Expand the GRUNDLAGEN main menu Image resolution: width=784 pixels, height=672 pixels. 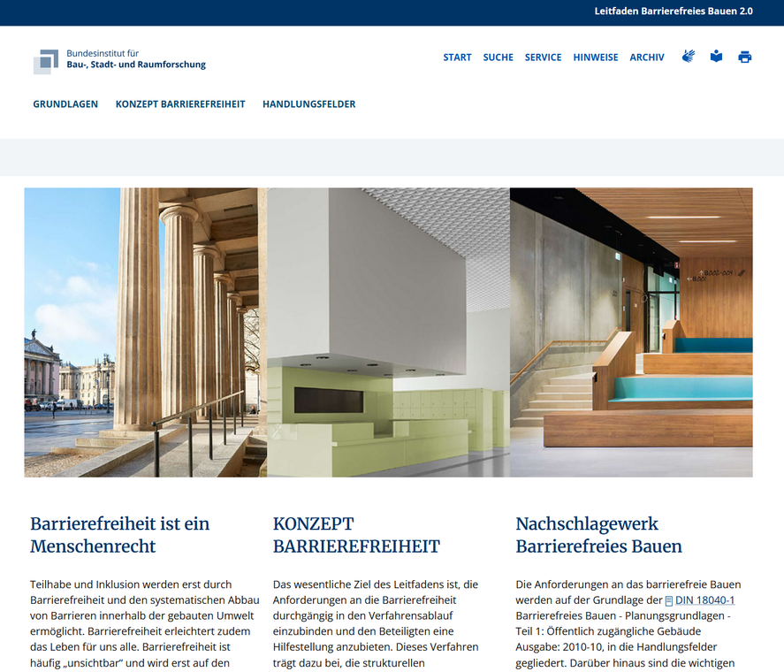[x=65, y=104]
